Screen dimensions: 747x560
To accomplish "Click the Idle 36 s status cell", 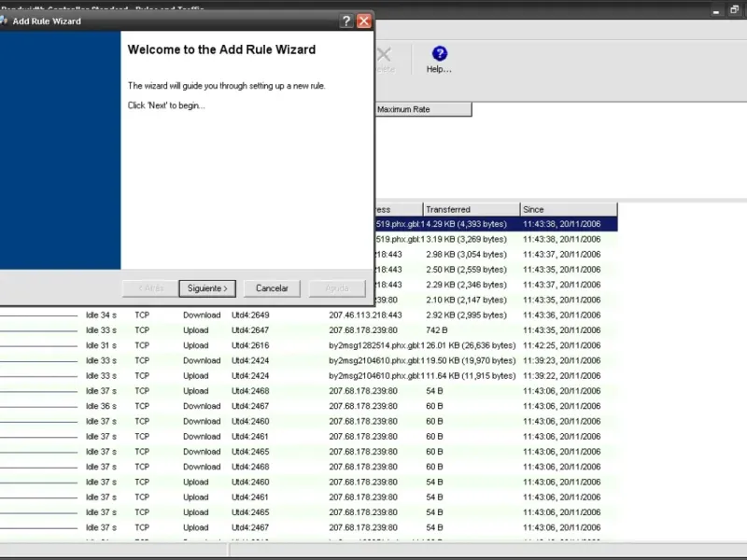I will 101,407.
